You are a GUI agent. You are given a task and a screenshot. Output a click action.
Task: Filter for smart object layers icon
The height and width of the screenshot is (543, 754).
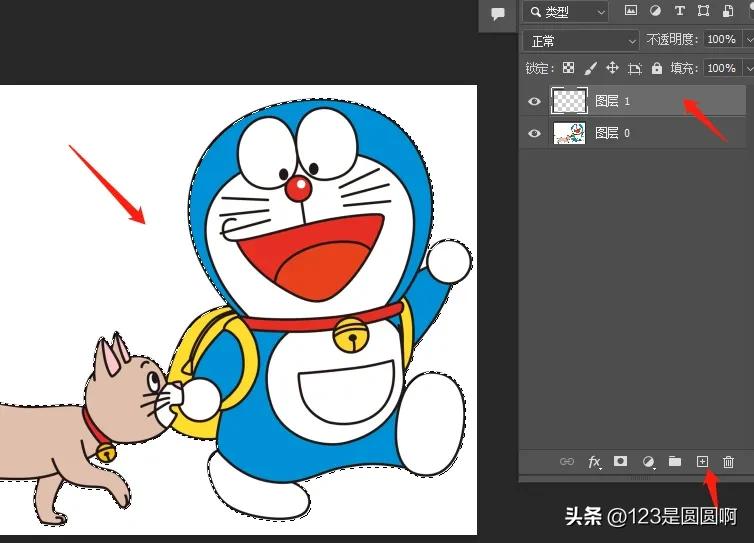[728, 11]
